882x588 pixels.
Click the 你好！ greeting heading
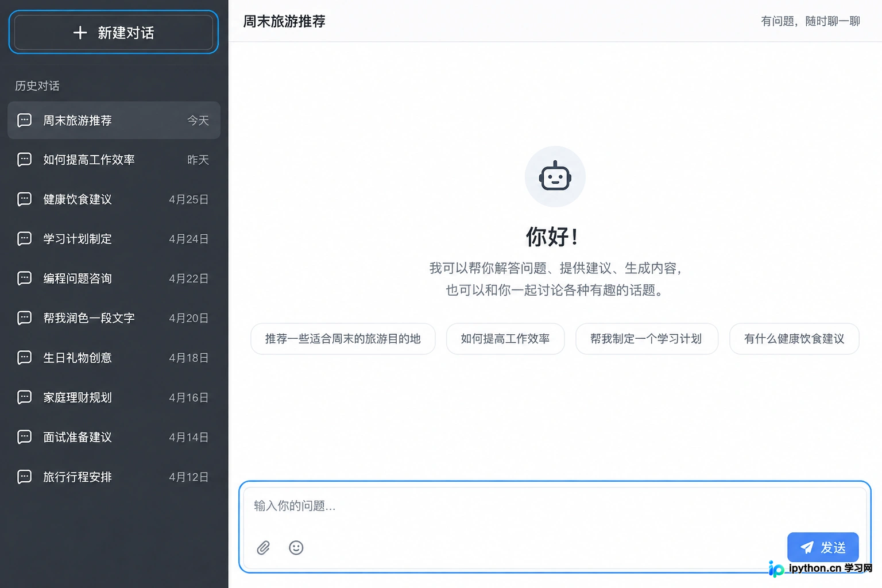tap(552, 236)
